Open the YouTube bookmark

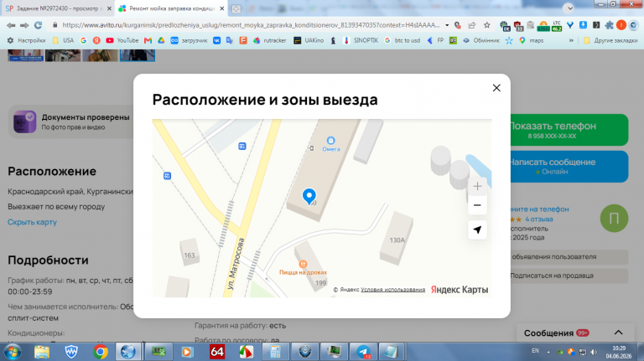tap(122, 40)
